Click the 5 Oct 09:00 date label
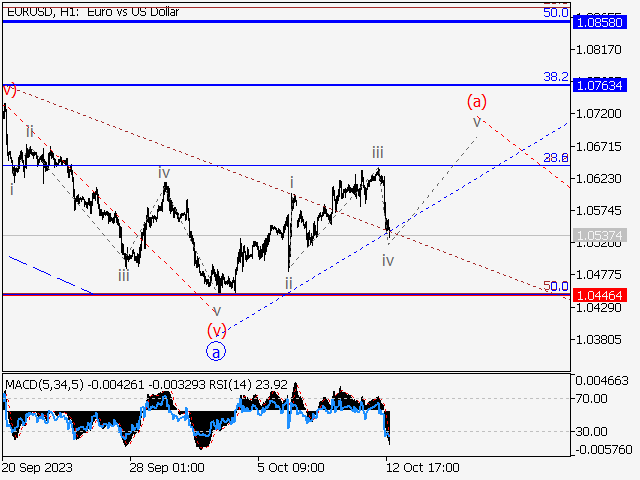This screenshot has height=480, width=640. [x=291, y=467]
